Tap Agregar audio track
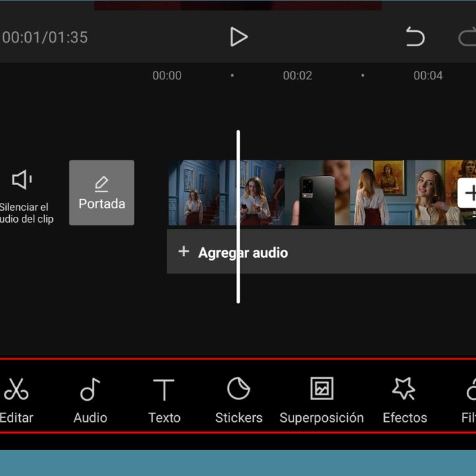 pos(321,252)
